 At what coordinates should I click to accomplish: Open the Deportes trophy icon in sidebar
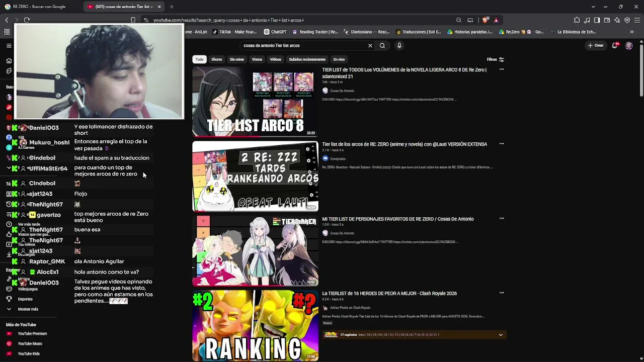click(9, 299)
